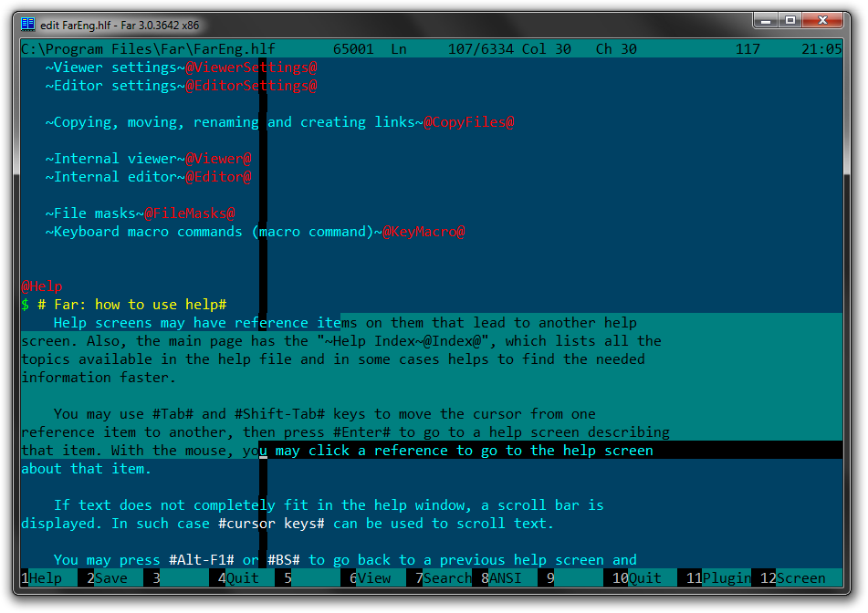Click the red @EditorSettings@ reference
Viewport: 868px width, 613px height.
click(x=251, y=86)
